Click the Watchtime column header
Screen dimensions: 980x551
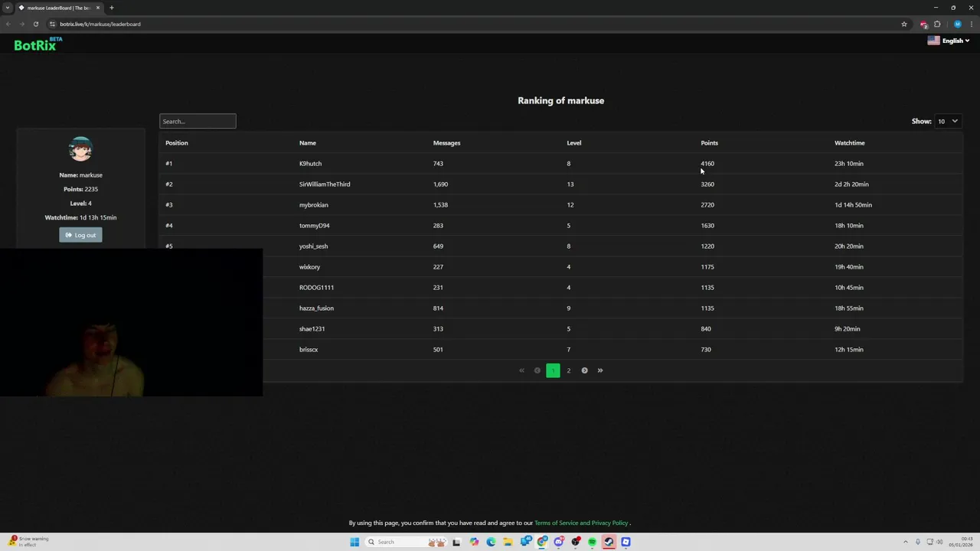pyautogui.click(x=849, y=142)
